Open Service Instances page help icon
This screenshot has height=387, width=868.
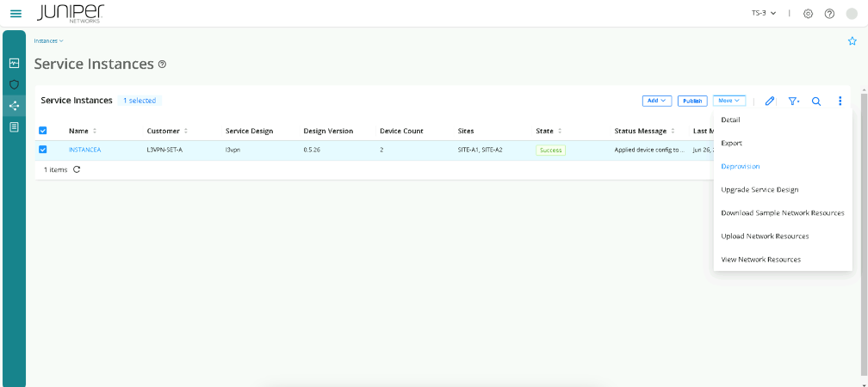[x=162, y=64]
